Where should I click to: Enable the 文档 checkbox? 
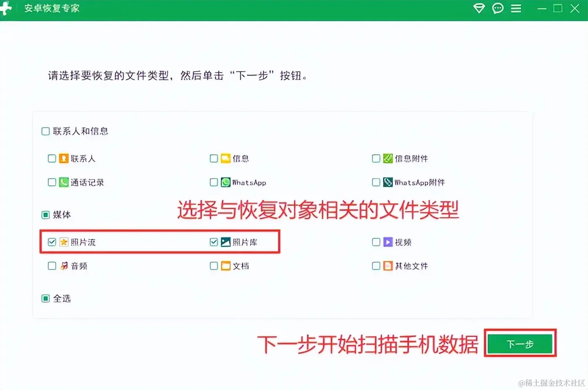coord(214,266)
